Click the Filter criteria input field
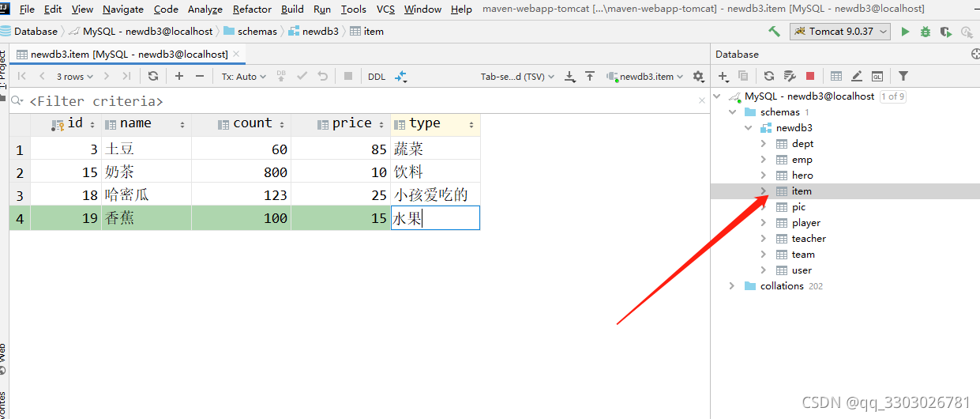 [355, 101]
